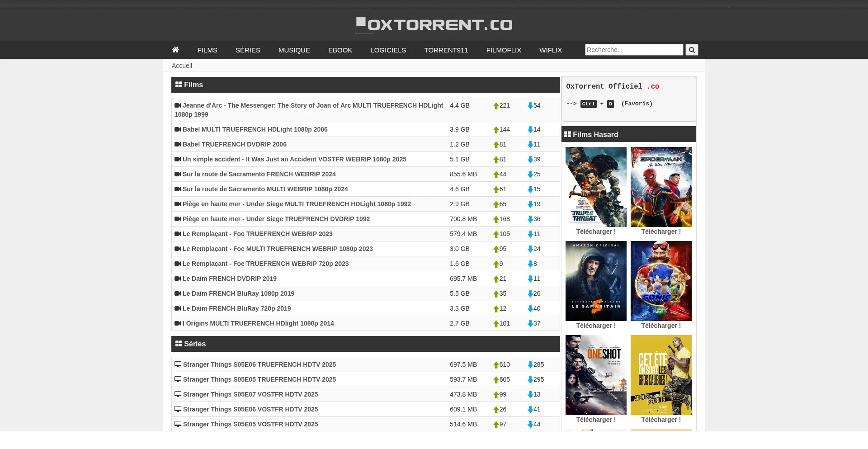Open the FILMS menu item
Image resolution: width=868 pixels, height=449 pixels.
point(207,50)
